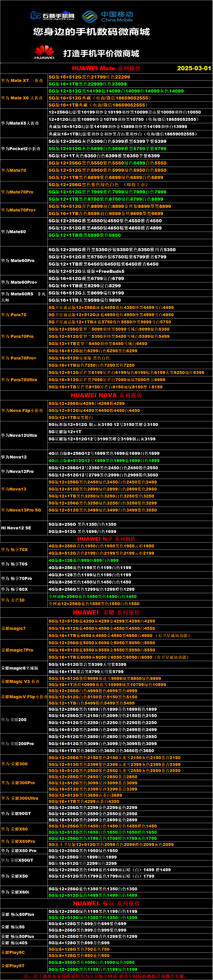Image resolution: width=213 pixels, height=980 pixels.
Task: Select the 华为 荣耀X50GT model label
Action: click(17, 860)
